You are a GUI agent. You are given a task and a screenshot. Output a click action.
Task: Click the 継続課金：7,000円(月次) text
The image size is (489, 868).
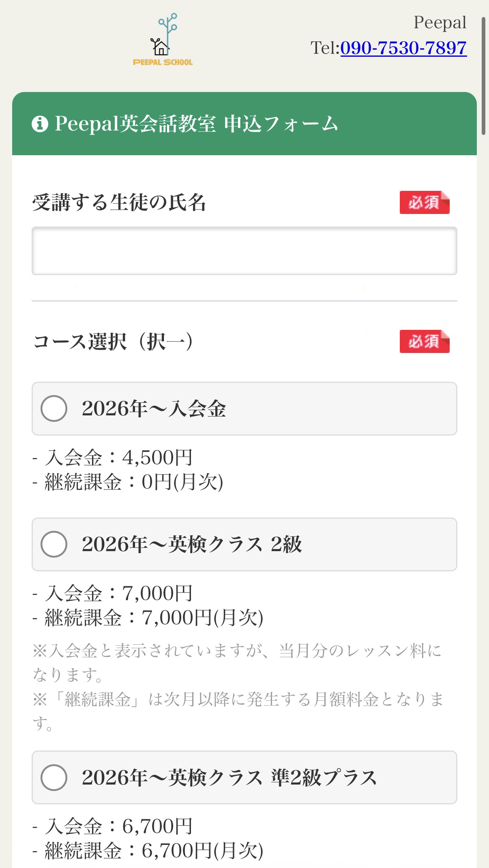pos(154,618)
